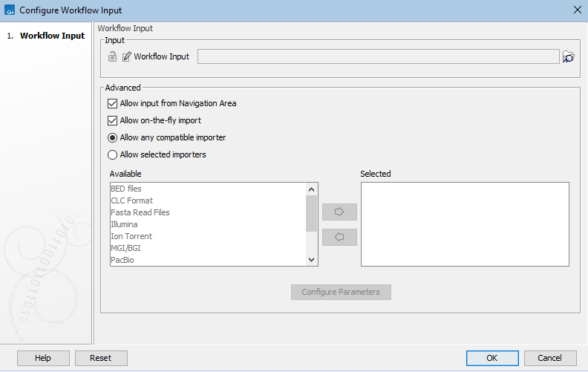Click the application icon in title bar
This screenshot has width=588, height=372.
click(x=10, y=10)
